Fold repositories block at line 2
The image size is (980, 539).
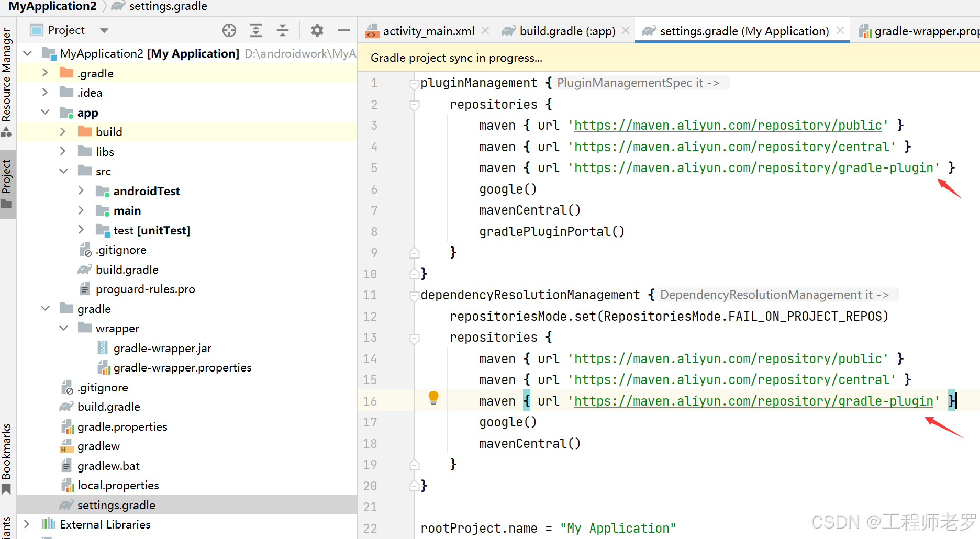(x=414, y=105)
